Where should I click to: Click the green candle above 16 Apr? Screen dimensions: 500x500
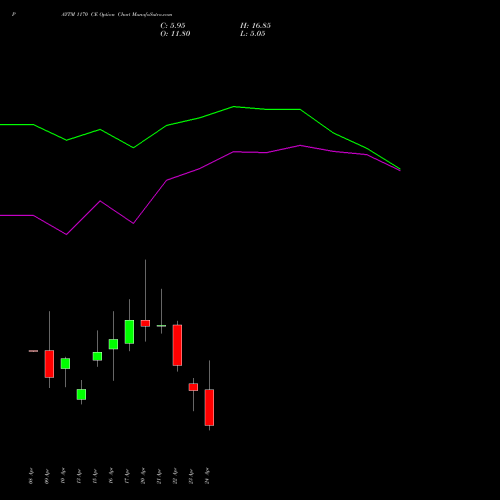[113, 344]
